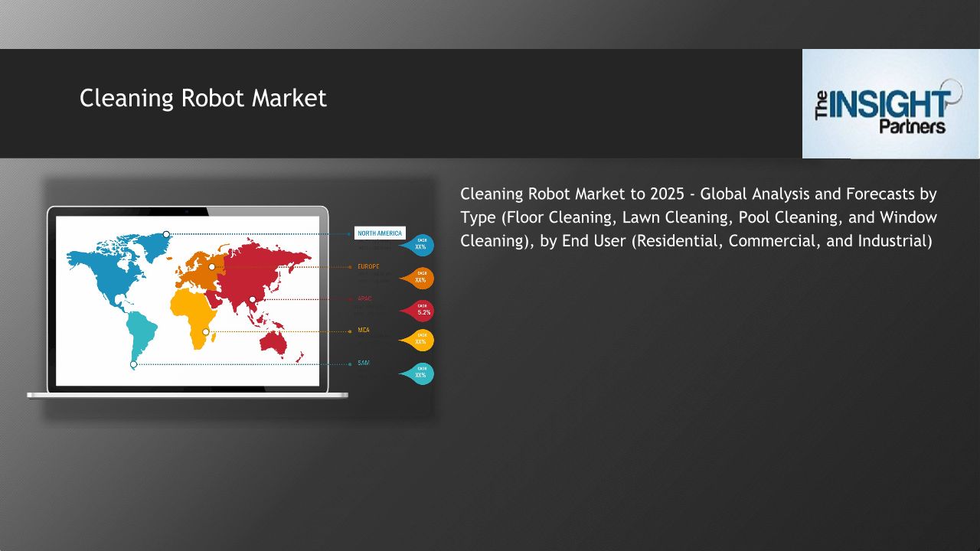The image size is (980, 551).
Task: Click the white pin dot on East Africa
Action: (x=205, y=331)
